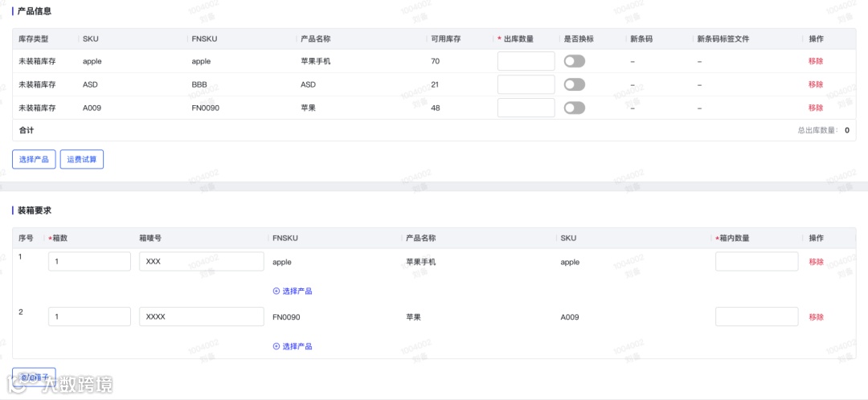Remove packing box row 2
This screenshot has height=400, width=868.
click(x=816, y=317)
